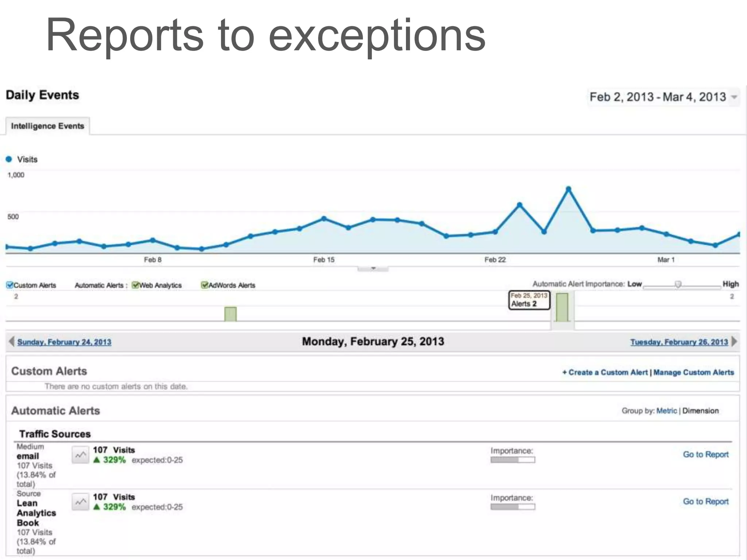The image size is (747, 560).
Task: Click the 'Mar 1' axis label
Action: pyautogui.click(x=666, y=260)
